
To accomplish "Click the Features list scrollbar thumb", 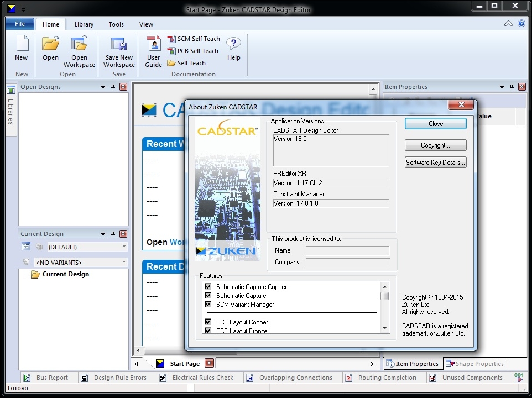I will pos(384,296).
